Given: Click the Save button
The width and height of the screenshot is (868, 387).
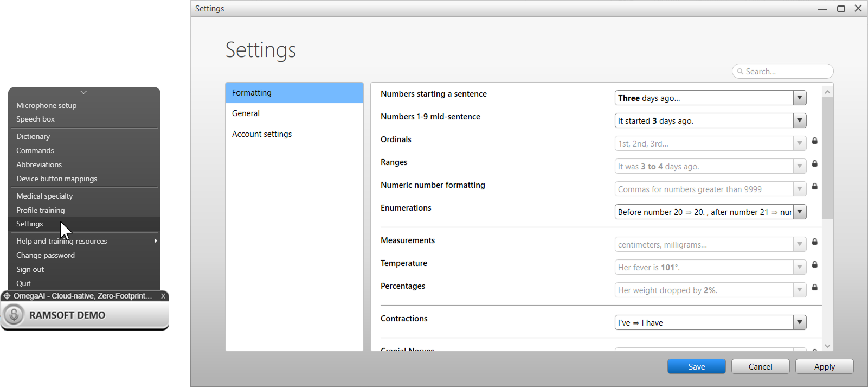Looking at the screenshot, I should pyautogui.click(x=697, y=366).
